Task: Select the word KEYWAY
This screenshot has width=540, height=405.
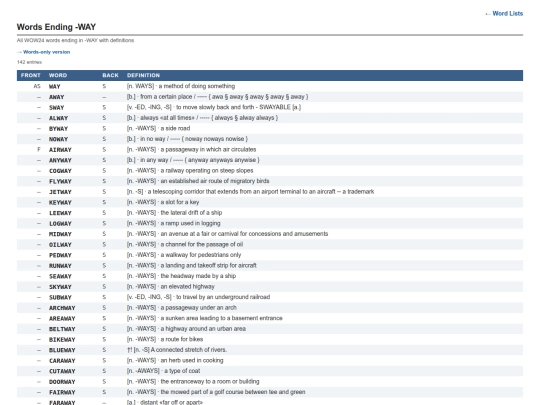Action: pyautogui.click(x=60, y=202)
